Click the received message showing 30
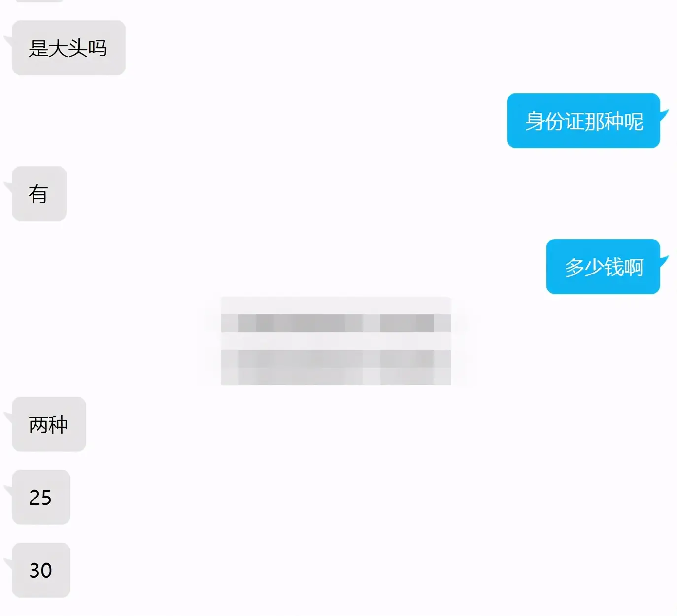Image resolution: width=677 pixels, height=616 pixels. point(41,570)
